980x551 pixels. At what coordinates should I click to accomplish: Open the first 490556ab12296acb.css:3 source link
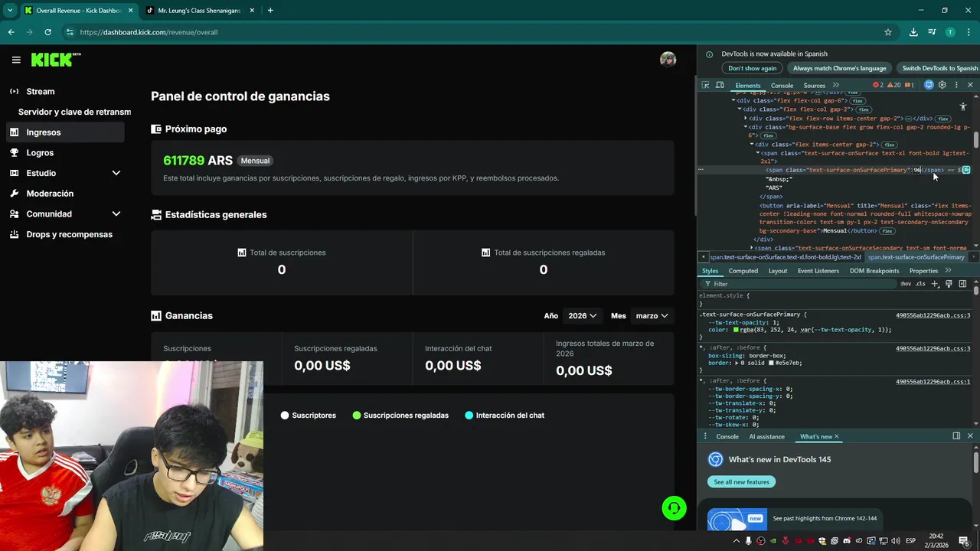click(x=933, y=315)
